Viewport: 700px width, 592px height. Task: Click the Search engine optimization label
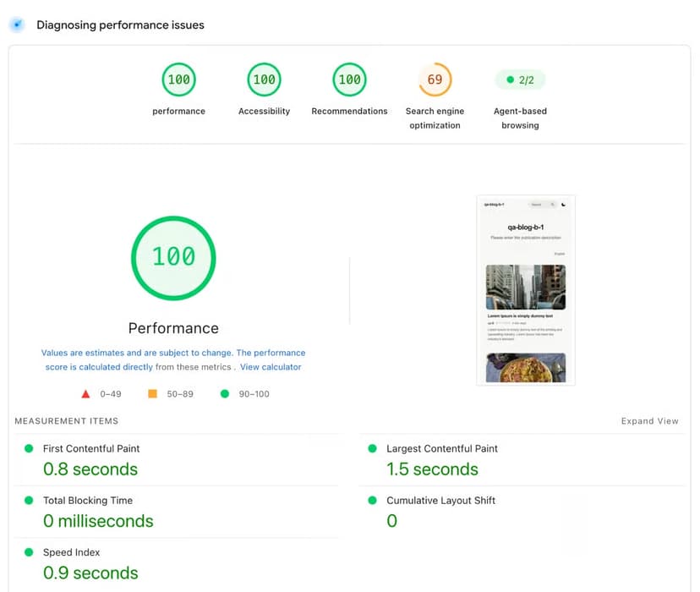click(435, 118)
